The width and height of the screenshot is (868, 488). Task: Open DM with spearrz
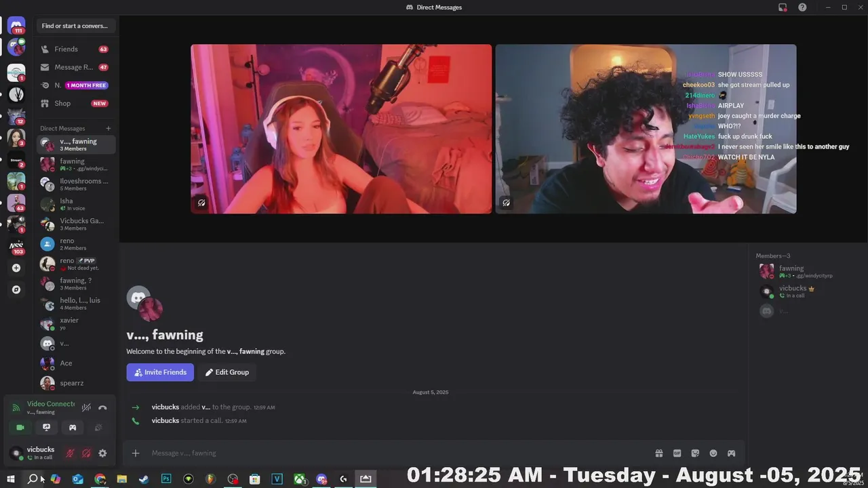[76, 383]
